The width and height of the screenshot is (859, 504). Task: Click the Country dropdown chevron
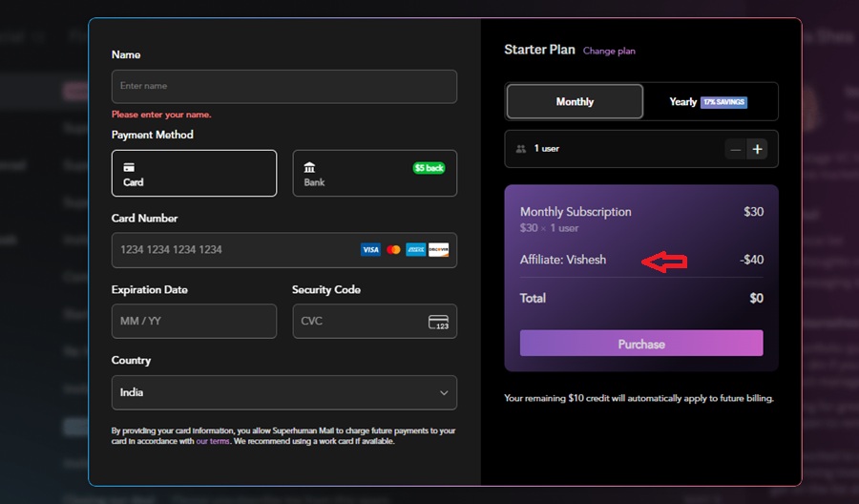coord(444,392)
